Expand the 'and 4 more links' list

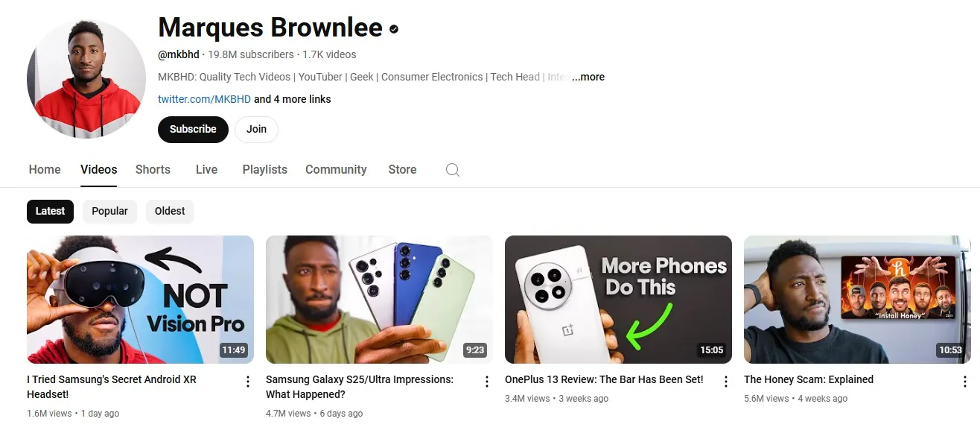click(293, 99)
